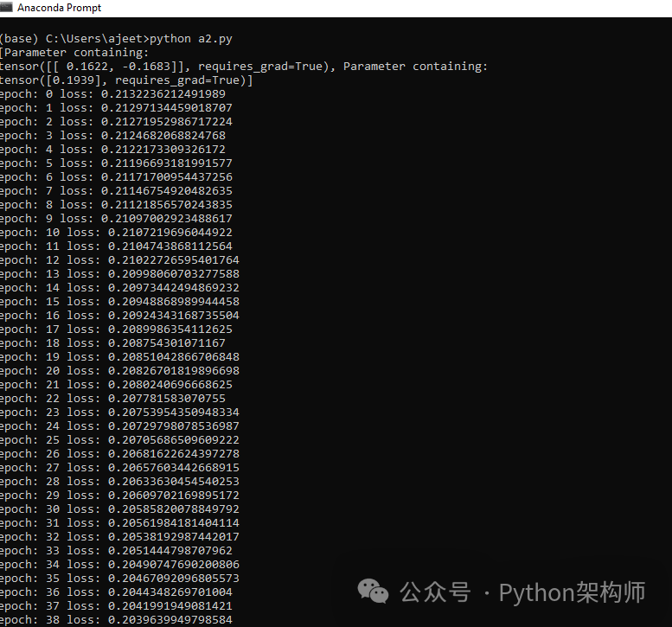Click the line 'epoch: 0 loss: 0.2132236212491989'

112,94
